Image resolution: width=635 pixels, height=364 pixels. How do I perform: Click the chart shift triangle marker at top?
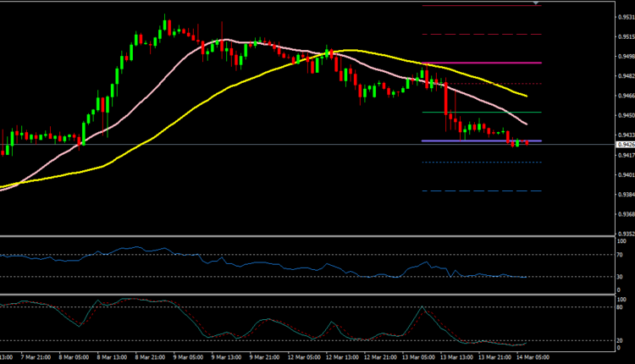point(537,3)
